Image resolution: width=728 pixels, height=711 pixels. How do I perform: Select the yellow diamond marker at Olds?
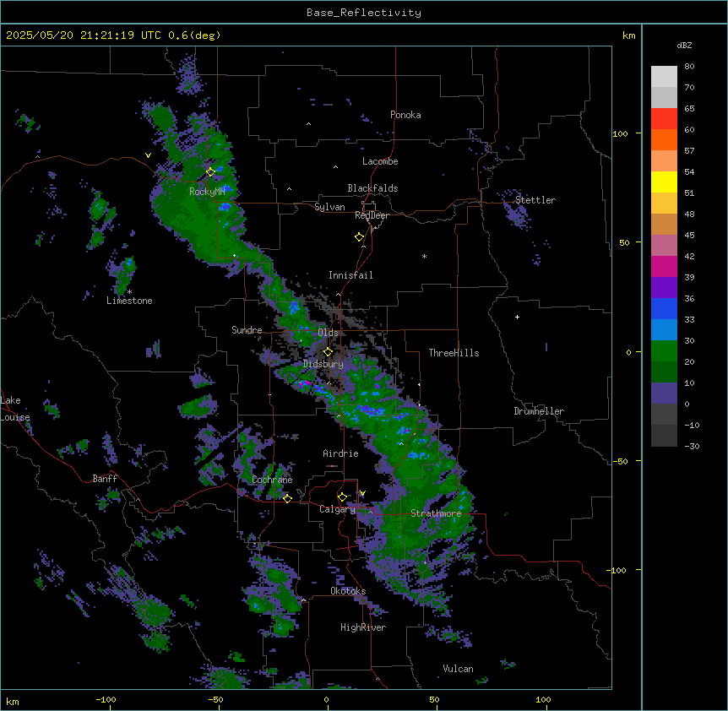coord(328,352)
